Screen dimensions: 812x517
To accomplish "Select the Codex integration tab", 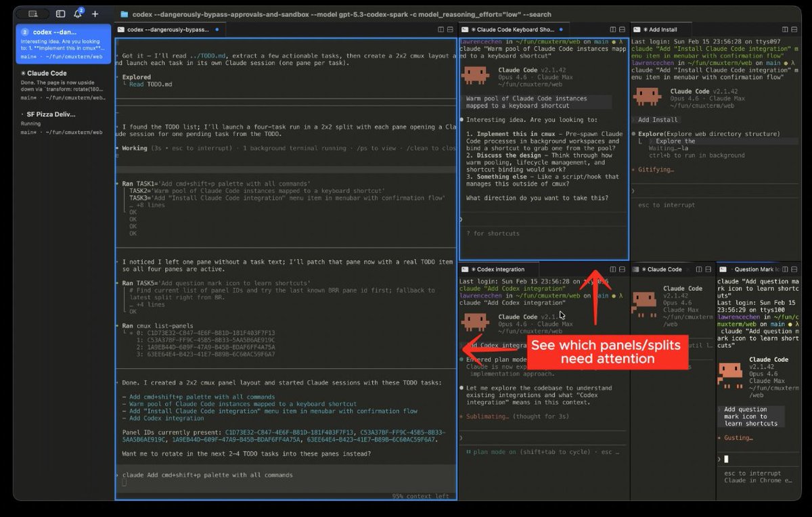I will [x=497, y=269].
